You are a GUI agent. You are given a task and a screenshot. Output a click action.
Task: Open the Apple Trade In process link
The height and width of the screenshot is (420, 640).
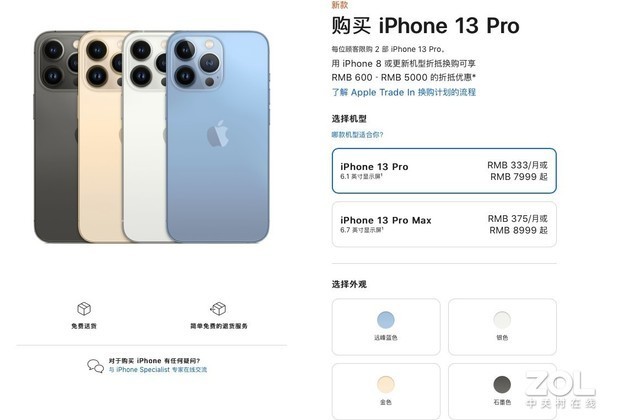404,92
